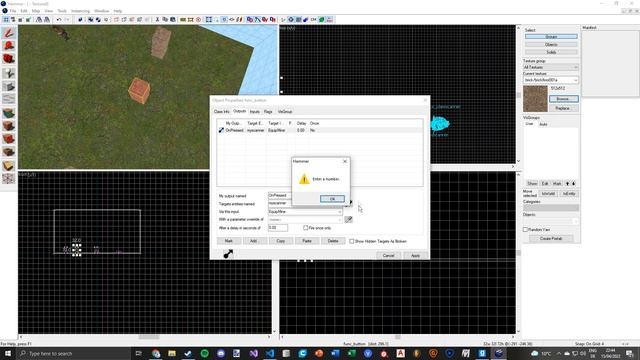Check Show Hidden Targets As Broken
Viewport: 640px width, 360px height.
pyautogui.click(x=351, y=241)
